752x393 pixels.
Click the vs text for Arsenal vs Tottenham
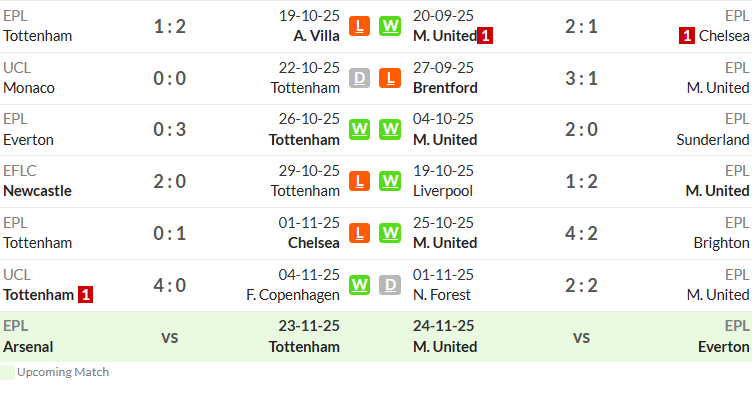(170, 338)
